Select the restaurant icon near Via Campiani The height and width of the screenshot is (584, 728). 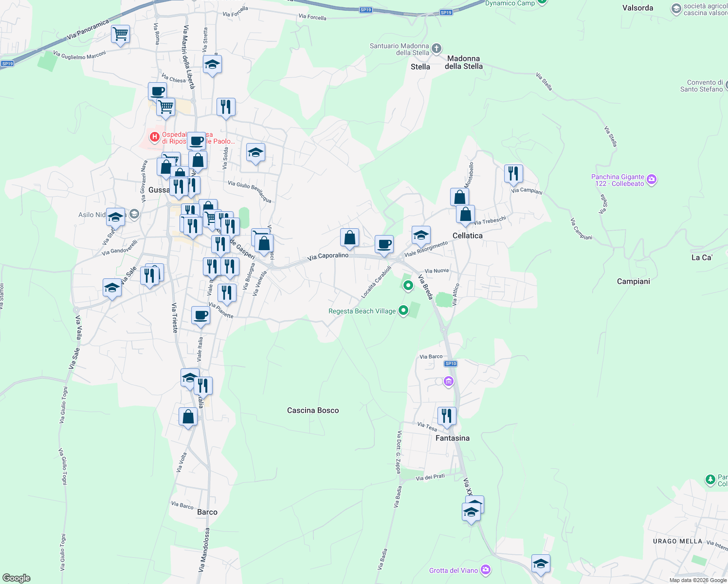coord(513,172)
